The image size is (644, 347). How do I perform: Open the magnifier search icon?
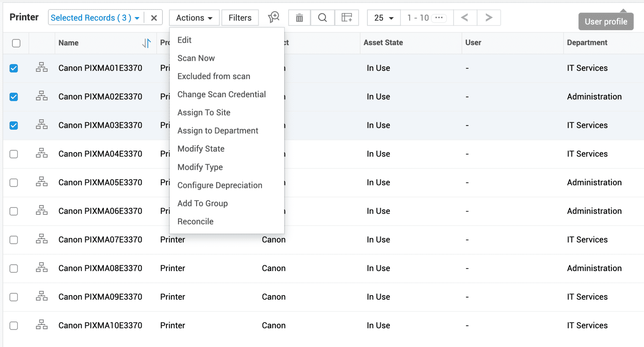click(x=322, y=18)
